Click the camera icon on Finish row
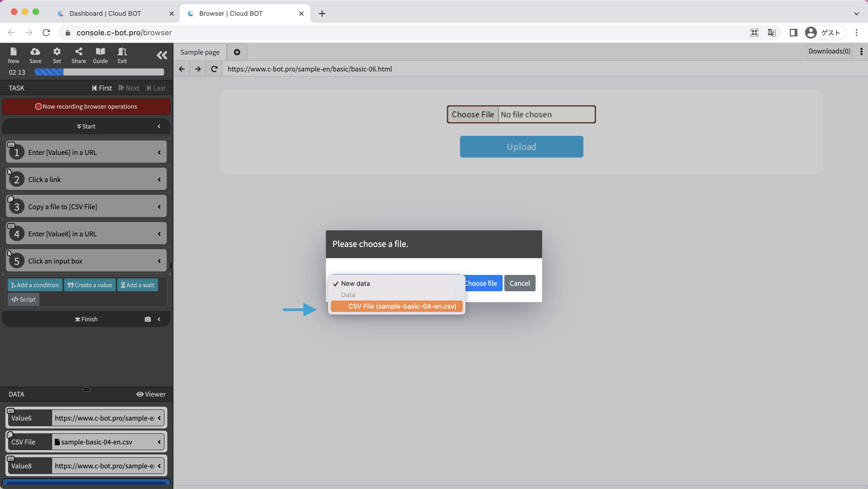 tap(147, 319)
